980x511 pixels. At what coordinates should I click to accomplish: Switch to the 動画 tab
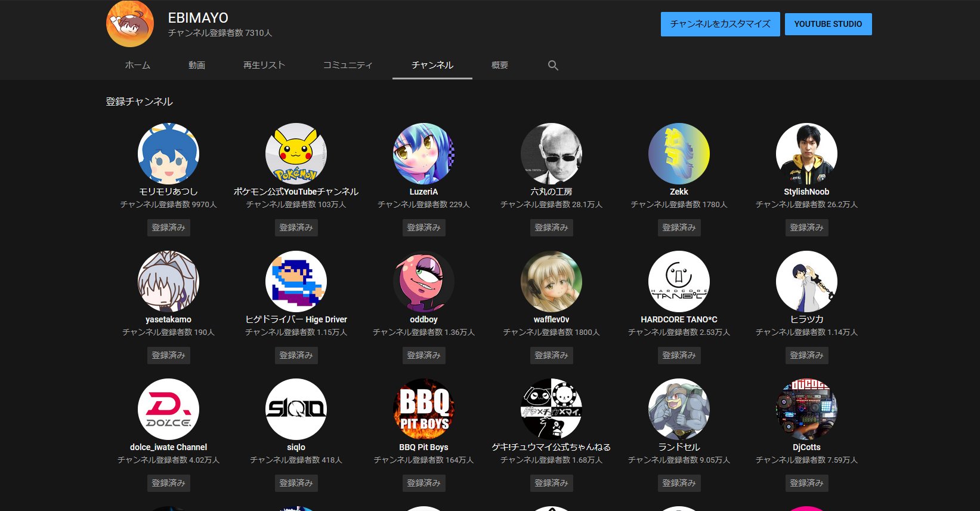click(x=197, y=65)
